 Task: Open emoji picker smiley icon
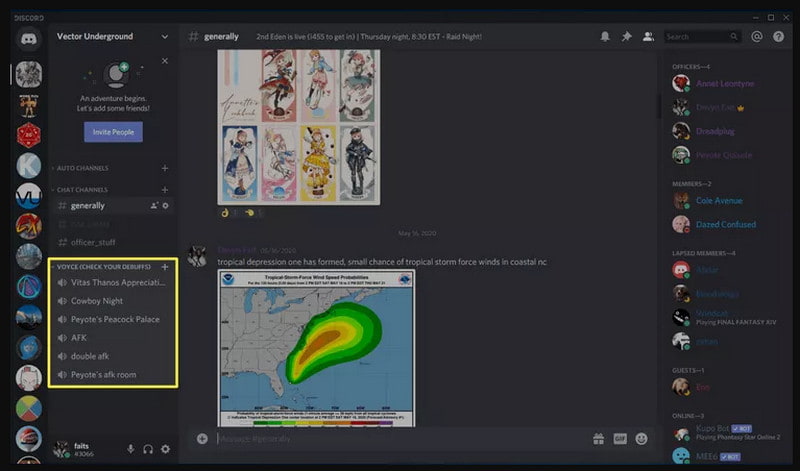click(641, 439)
